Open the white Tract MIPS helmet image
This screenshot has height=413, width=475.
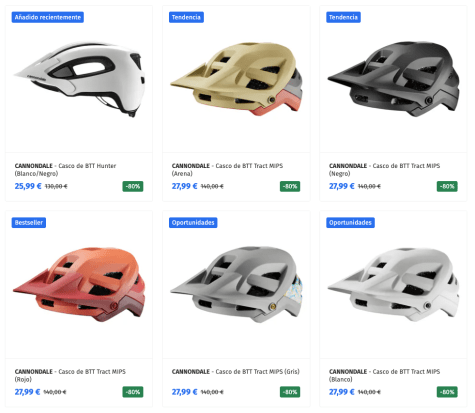[x=393, y=284]
